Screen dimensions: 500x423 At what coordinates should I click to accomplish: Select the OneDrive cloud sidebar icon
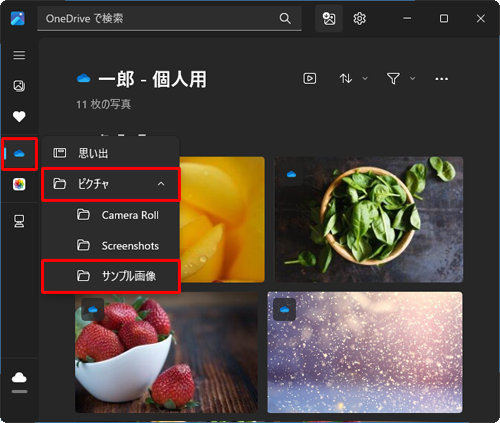coord(19,154)
